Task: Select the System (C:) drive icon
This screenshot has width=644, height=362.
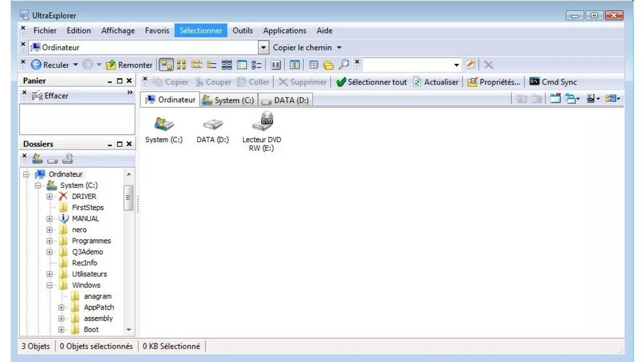Action: click(163, 123)
